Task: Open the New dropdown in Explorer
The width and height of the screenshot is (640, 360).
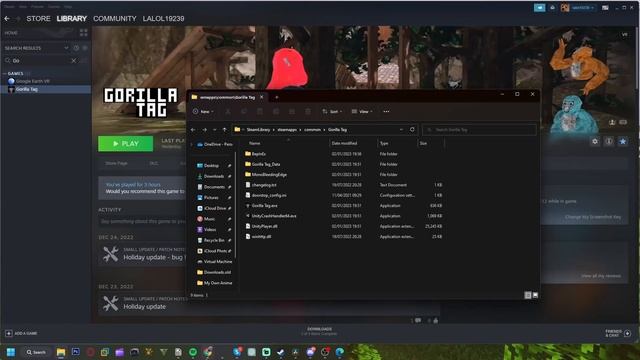Action: click(x=203, y=111)
